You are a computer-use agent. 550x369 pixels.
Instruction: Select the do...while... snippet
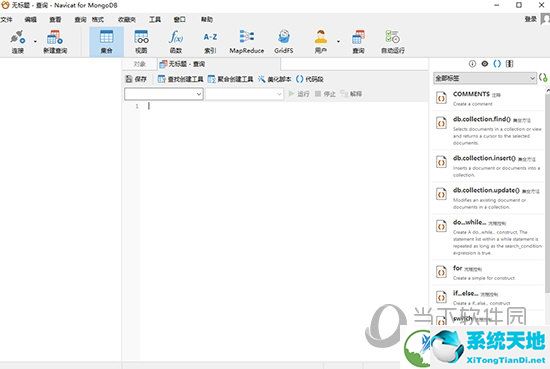(x=488, y=237)
